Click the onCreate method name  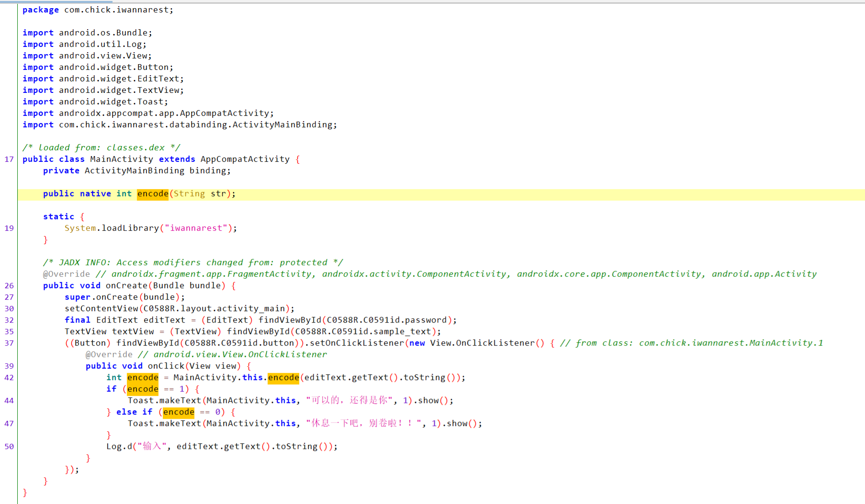126,286
